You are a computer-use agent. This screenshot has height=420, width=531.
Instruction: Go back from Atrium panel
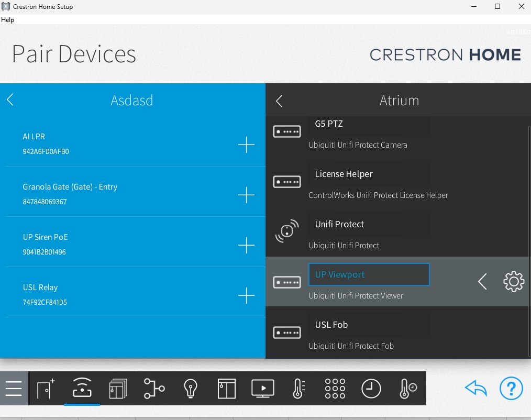[x=279, y=101]
